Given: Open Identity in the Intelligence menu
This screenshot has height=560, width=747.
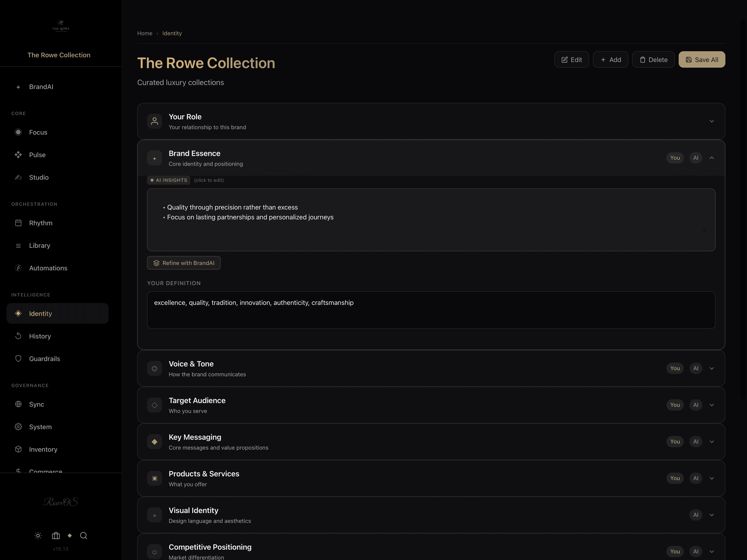Looking at the screenshot, I should 40,313.
